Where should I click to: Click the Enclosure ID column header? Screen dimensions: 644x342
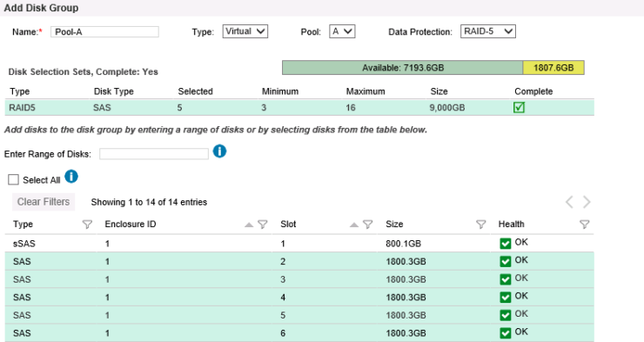131,225
